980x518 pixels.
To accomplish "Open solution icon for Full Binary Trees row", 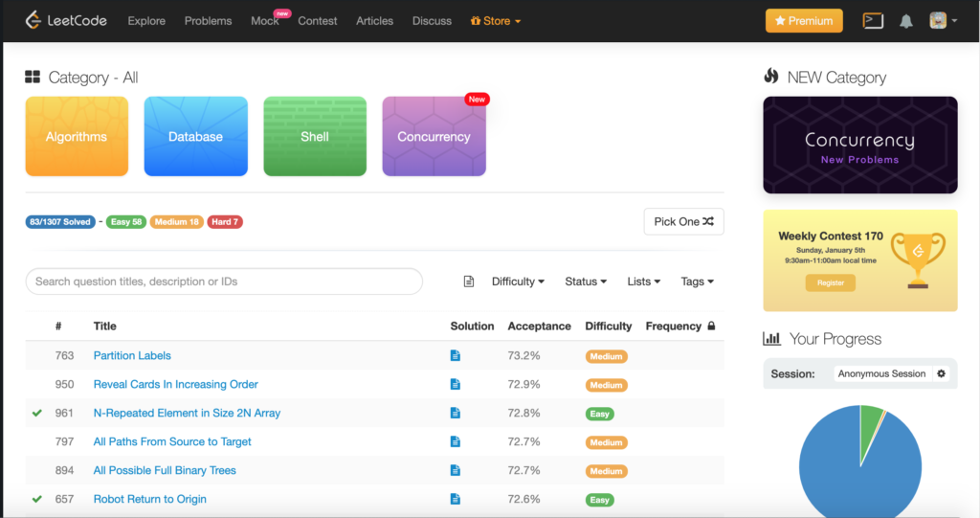I will (x=455, y=470).
